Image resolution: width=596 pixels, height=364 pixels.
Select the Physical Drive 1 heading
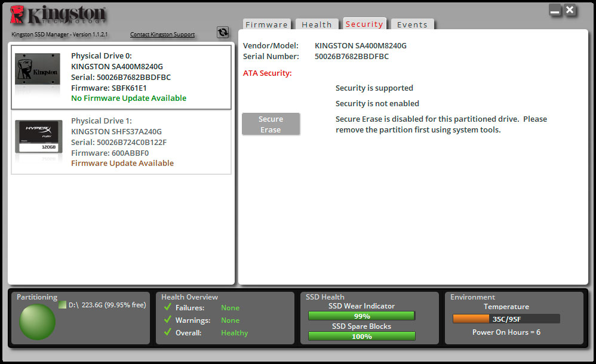(102, 121)
